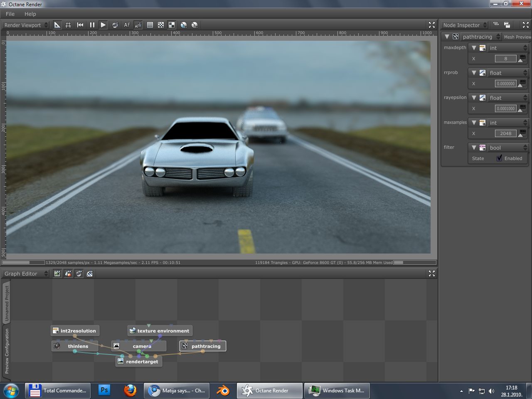Toggle the large checkerboard button in viewport toolbar
Image resolution: width=532 pixels, height=399 pixels.
[172, 25]
